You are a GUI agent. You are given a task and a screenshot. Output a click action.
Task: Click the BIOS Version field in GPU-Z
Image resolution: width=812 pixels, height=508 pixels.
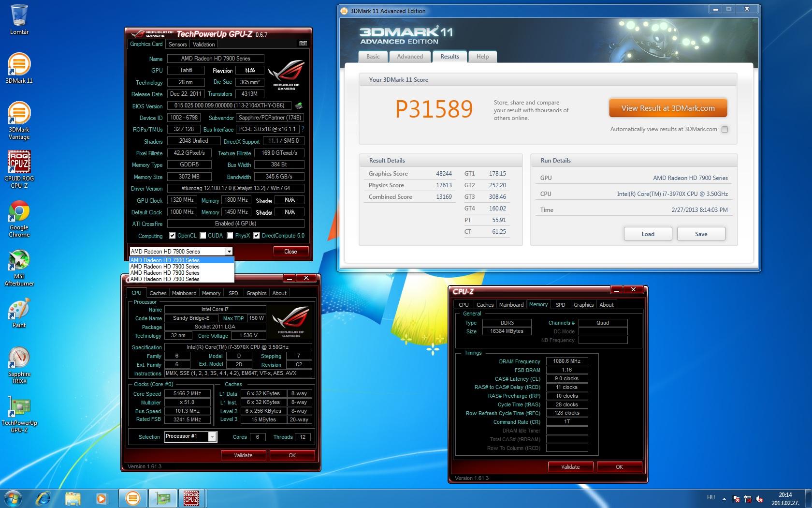(230, 105)
